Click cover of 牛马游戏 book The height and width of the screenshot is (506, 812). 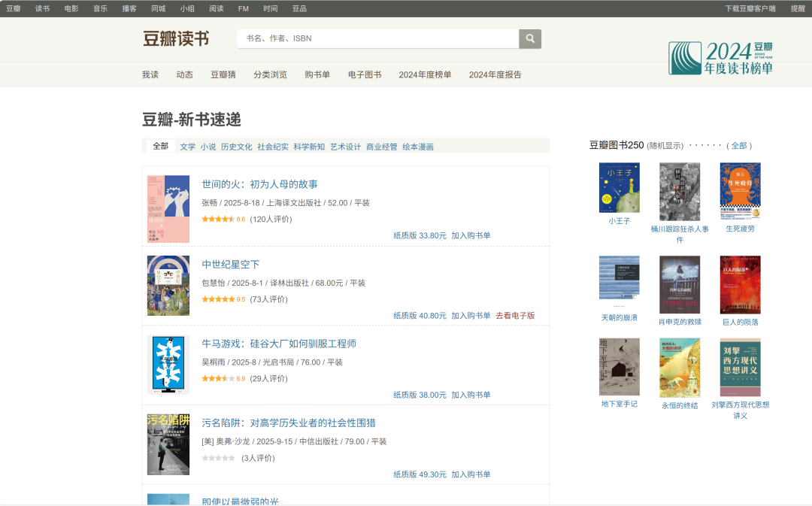pyautogui.click(x=168, y=365)
